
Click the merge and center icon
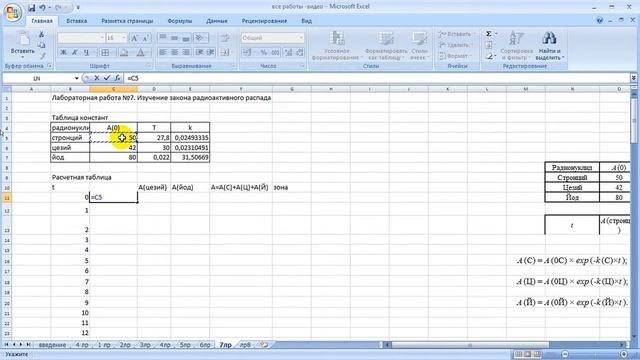(x=225, y=52)
